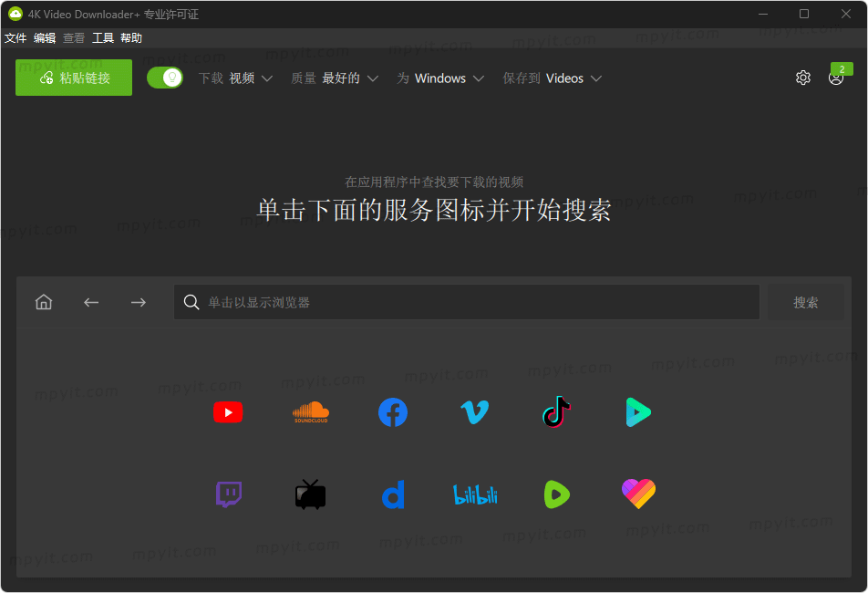The width and height of the screenshot is (868, 593).
Task: Open the Vimeo service icon
Action: click(x=475, y=412)
